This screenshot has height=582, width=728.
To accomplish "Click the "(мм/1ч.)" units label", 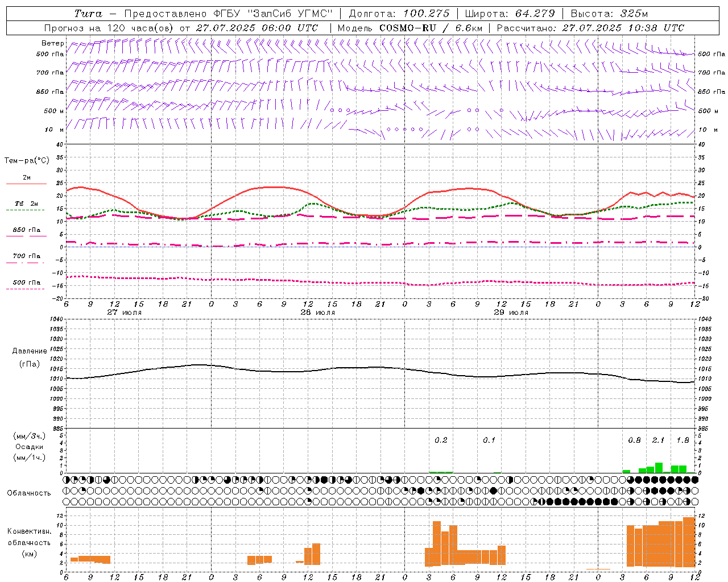I will pos(30,458).
